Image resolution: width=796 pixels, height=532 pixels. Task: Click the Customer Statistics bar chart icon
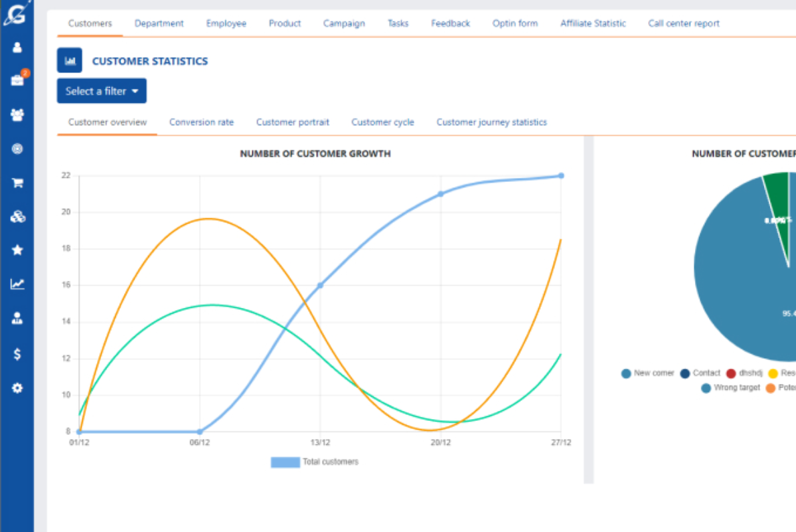pos(70,60)
